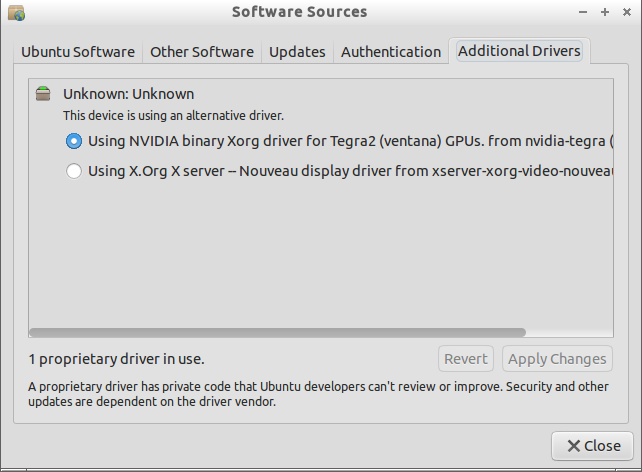Click the Unknown: Unknown device heading
Viewport: 642px width, 472px height.
click(129, 94)
